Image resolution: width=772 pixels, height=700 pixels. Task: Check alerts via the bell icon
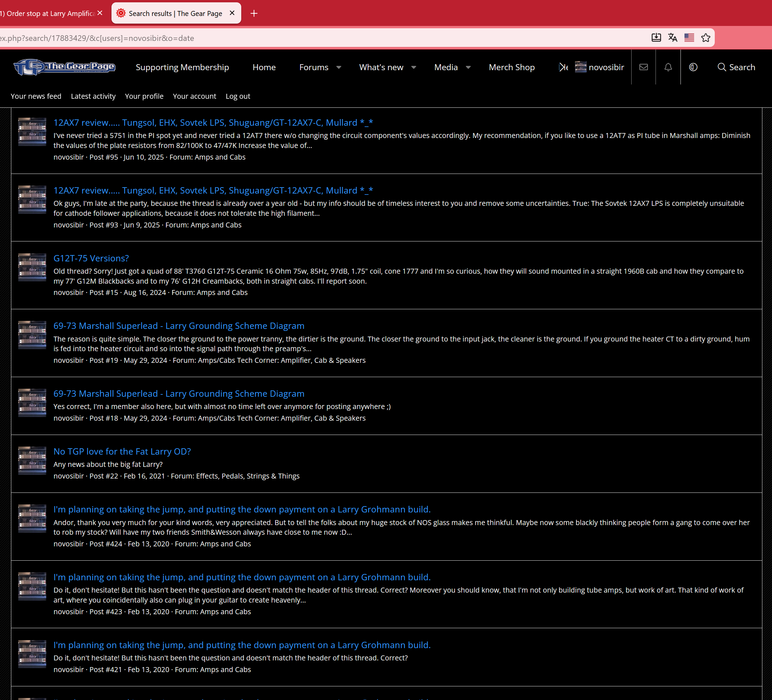(668, 67)
